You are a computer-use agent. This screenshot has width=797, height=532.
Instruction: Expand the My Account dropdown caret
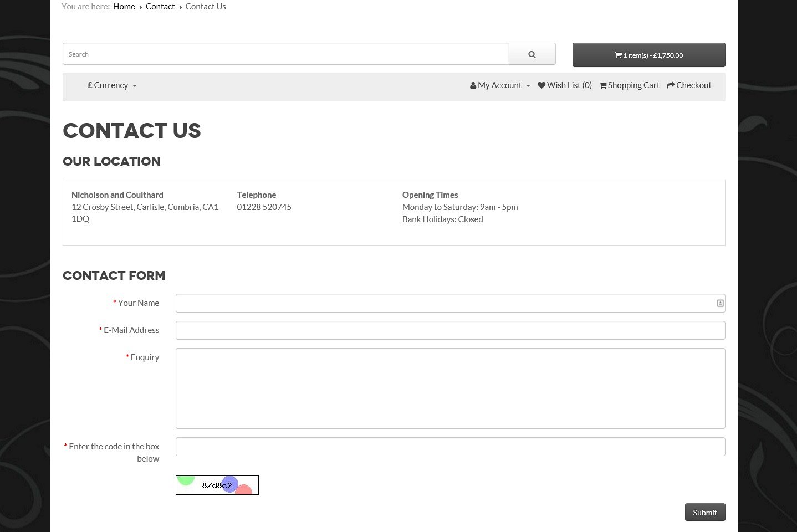point(528,86)
